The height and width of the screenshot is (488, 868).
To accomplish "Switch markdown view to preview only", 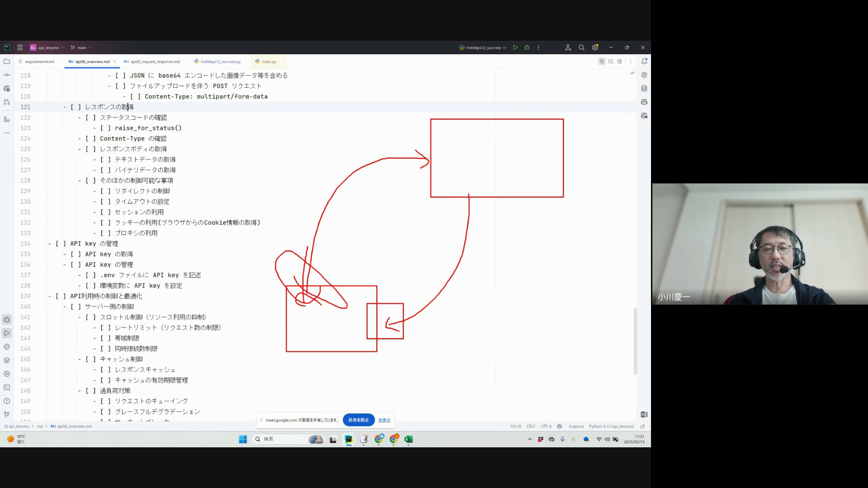I will (x=620, y=61).
